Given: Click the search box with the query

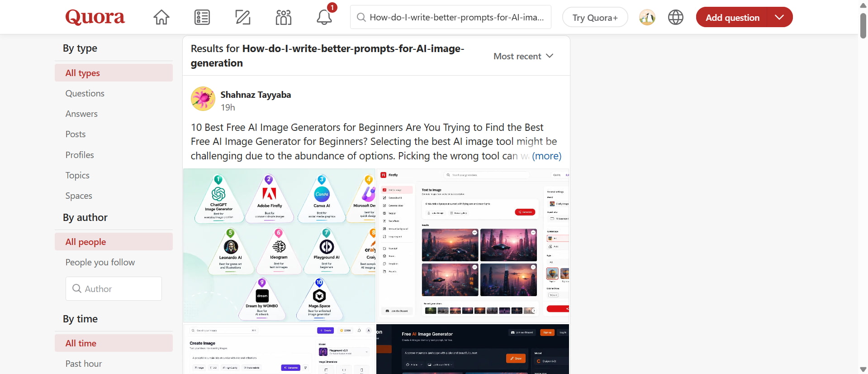Looking at the screenshot, I should [451, 17].
